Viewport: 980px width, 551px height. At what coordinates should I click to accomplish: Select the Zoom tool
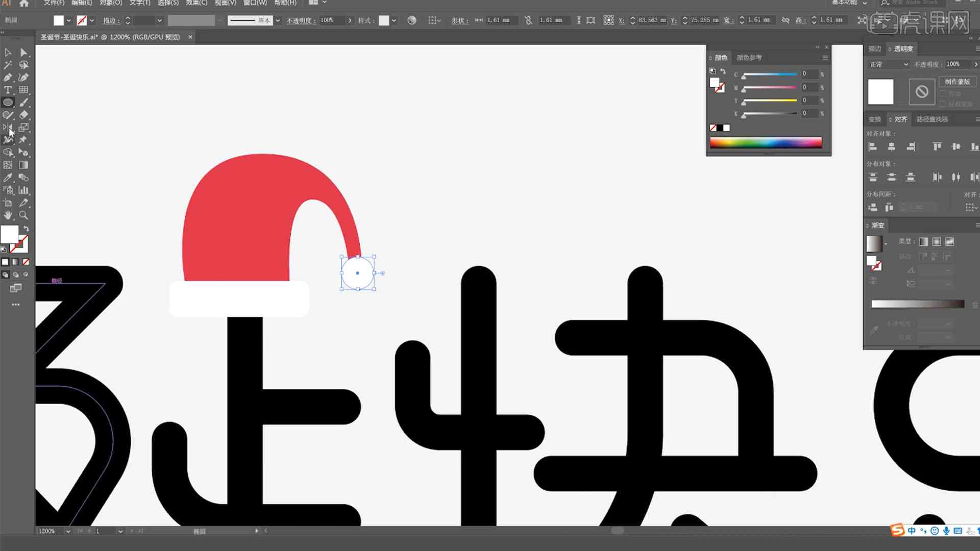coord(23,215)
